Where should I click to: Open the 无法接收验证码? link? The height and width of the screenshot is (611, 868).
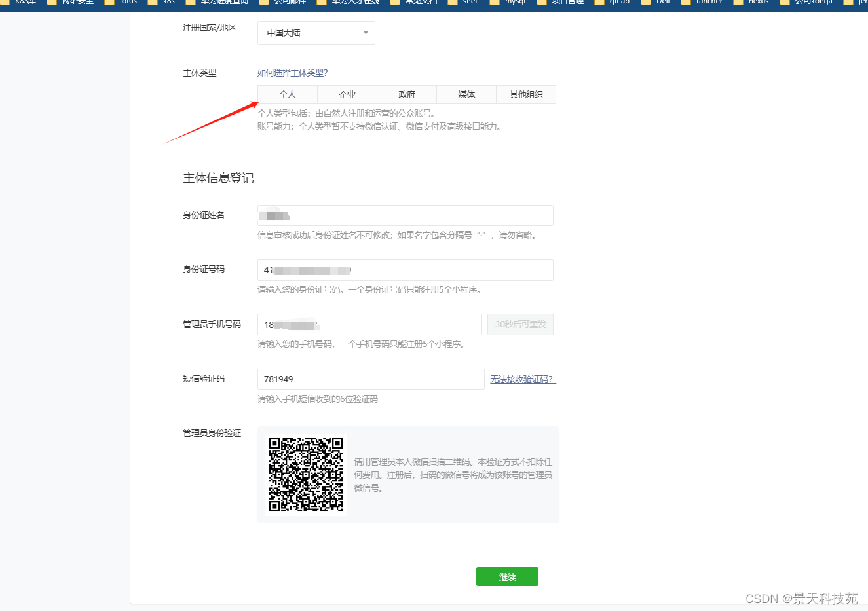[523, 379]
